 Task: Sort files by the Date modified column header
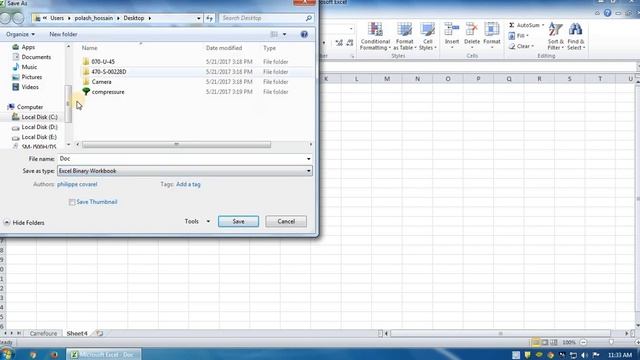pyautogui.click(x=224, y=48)
